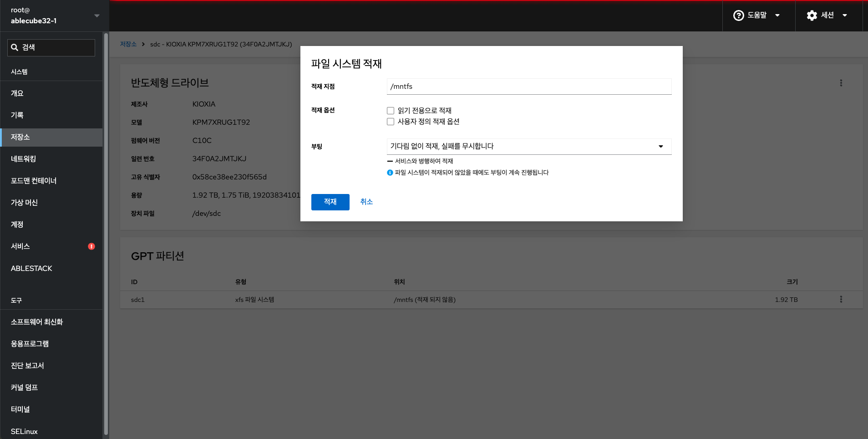
Task: Expand the 세션 menu arrow
Action: 845,15
